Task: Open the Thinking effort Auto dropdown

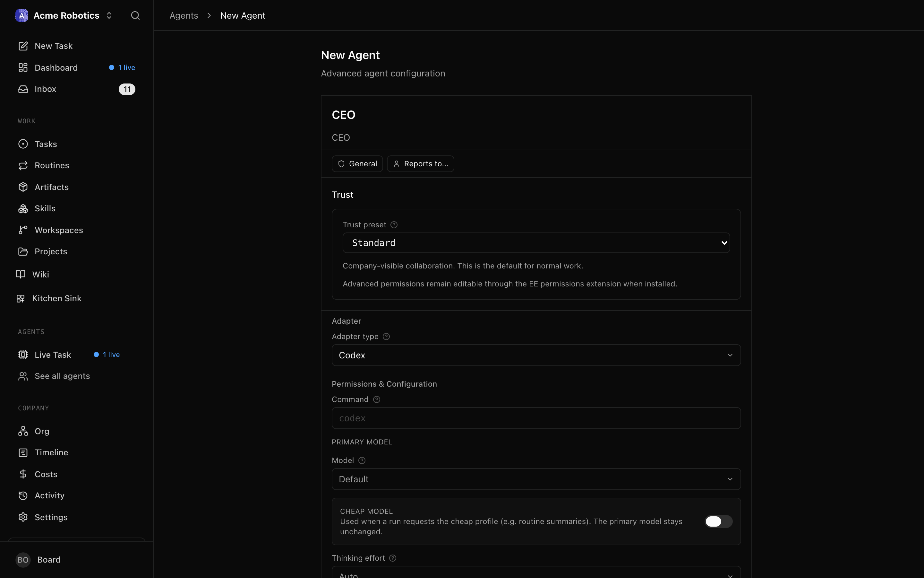Action: click(536, 572)
